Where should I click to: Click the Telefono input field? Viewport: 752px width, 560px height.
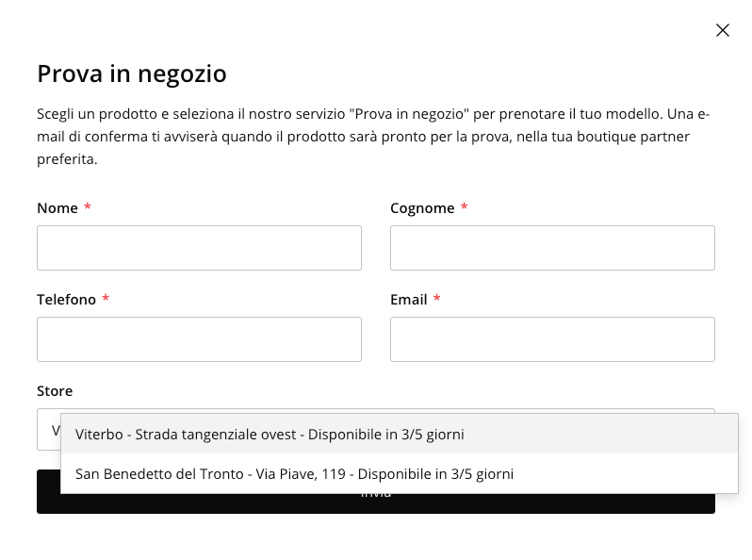(199, 339)
